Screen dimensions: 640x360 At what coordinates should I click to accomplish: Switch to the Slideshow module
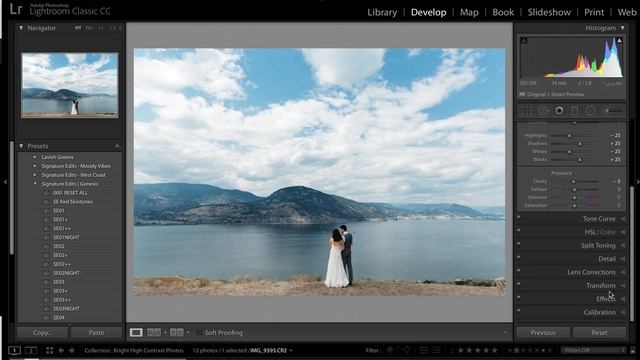[549, 12]
